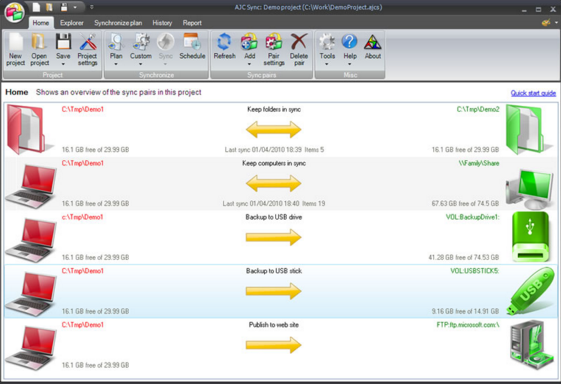Image resolution: width=561 pixels, height=384 pixels.
Task: Click the green path VOL:USBSTICK5:
Action: point(474,271)
